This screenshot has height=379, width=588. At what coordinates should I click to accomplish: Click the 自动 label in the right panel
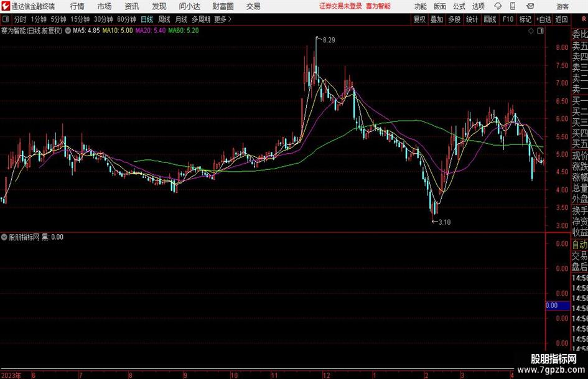(580, 245)
